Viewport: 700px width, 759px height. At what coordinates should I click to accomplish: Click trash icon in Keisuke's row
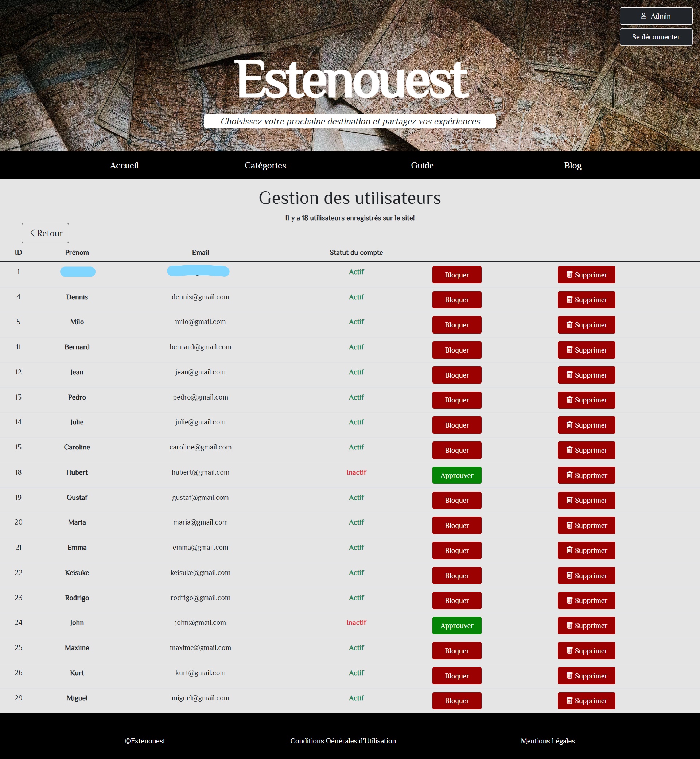coord(569,575)
